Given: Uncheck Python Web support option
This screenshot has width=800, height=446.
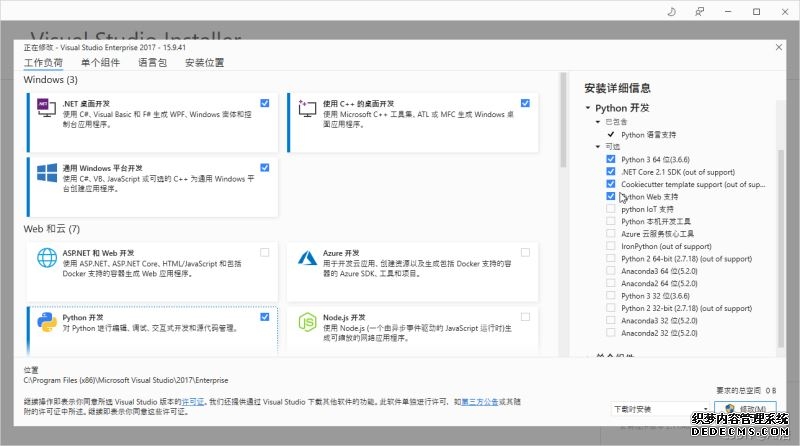Looking at the screenshot, I should coord(610,196).
